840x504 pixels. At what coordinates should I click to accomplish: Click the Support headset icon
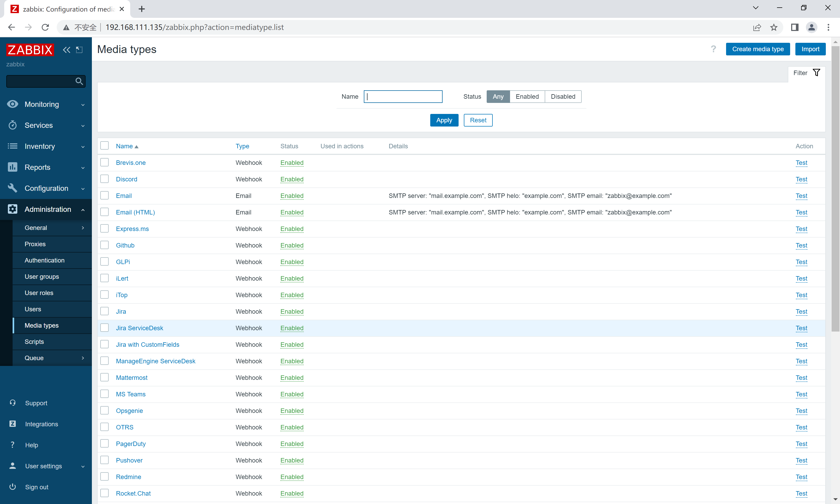(x=13, y=403)
